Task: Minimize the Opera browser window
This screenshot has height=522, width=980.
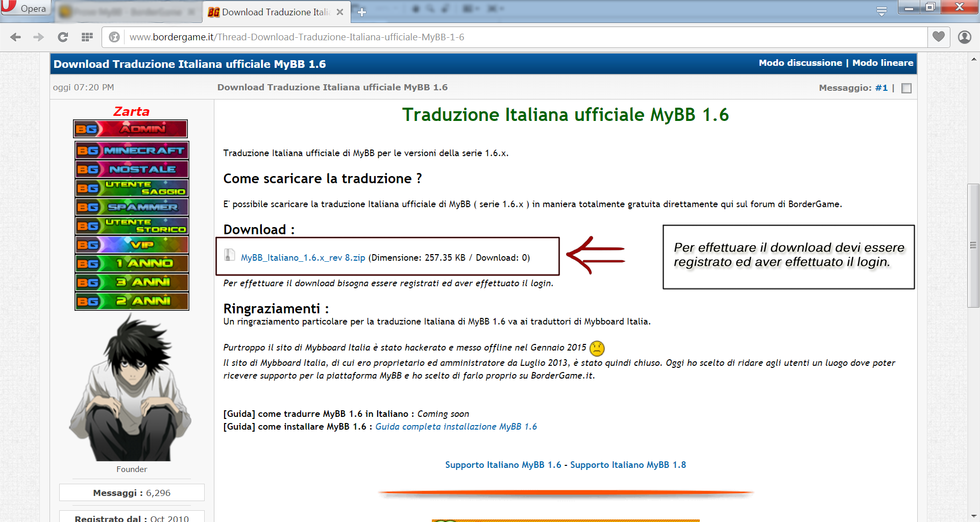Action: (x=909, y=7)
